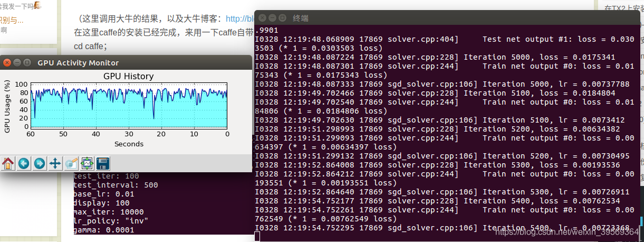Click the GPU History chart title
644x242 pixels.
[x=128, y=76]
